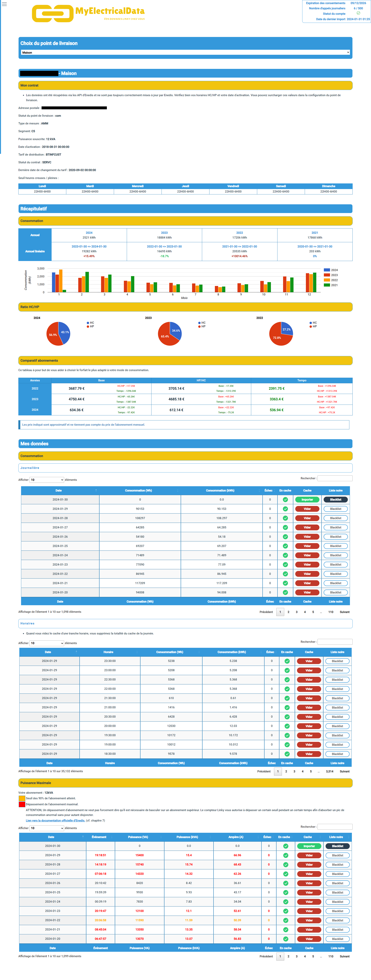Click Vider for the 21:00:00 hourly row
The width and height of the screenshot is (371, 980).
coord(309,708)
